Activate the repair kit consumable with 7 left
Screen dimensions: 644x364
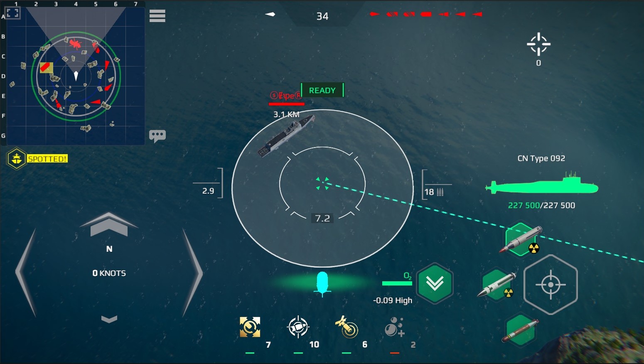tap(250, 327)
